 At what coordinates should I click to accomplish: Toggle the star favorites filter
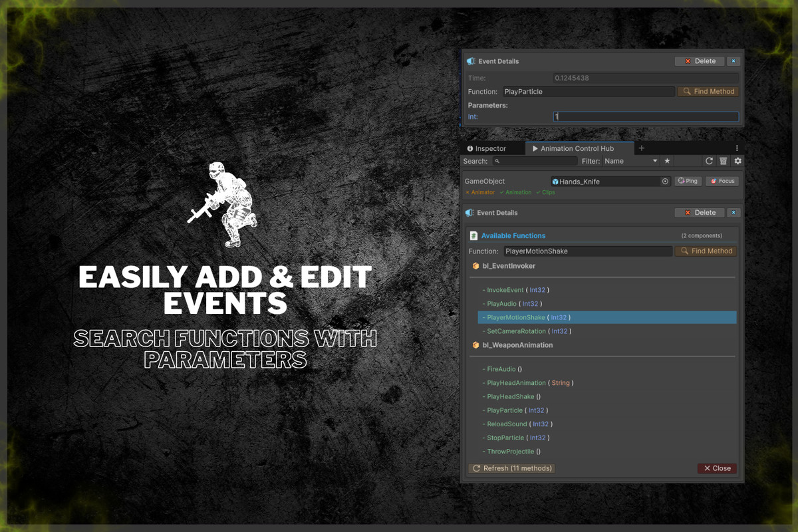tap(667, 161)
